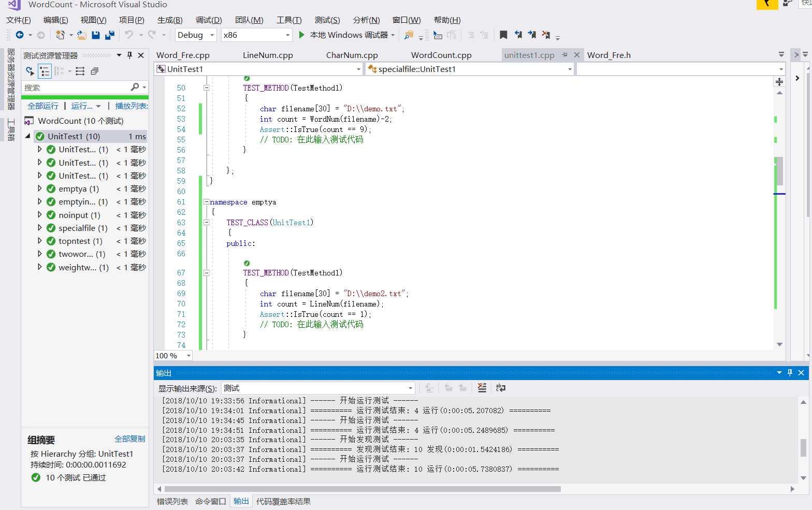Toggle hierarchy view icon in Test Explorer
The height and width of the screenshot is (510, 812).
click(45, 71)
